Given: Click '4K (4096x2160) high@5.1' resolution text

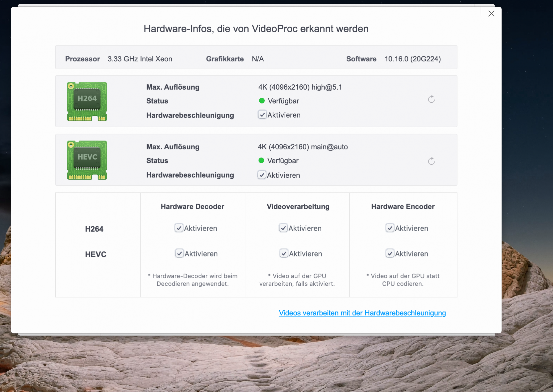Looking at the screenshot, I should [x=300, y=87].
